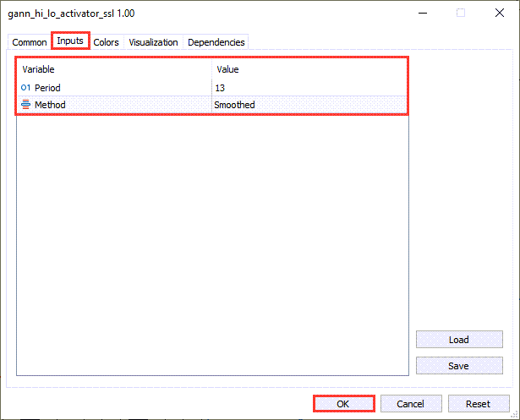
Task: Click the Cancel button
Action: click(411, 404)
